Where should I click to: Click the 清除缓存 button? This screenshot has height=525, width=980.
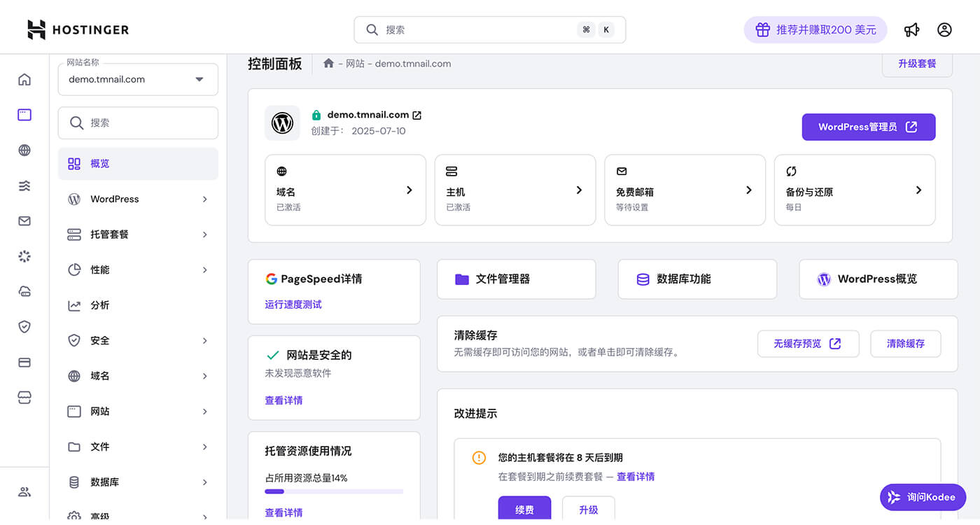coord(906,344)
